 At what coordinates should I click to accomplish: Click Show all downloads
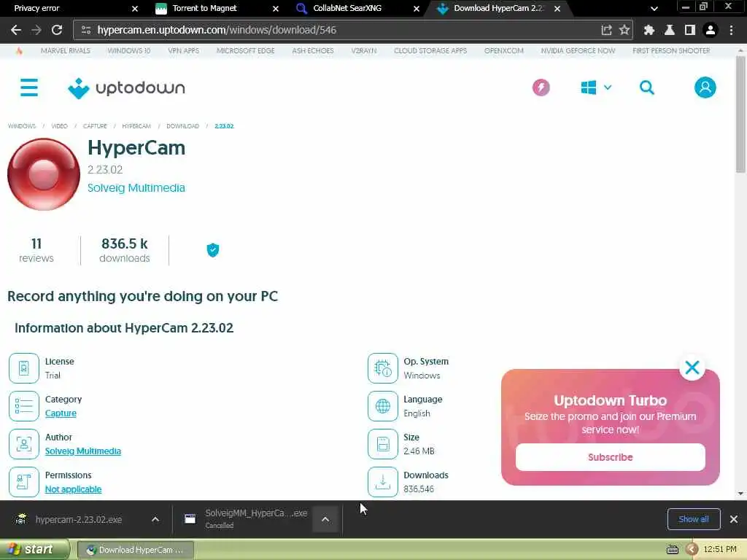694,519
